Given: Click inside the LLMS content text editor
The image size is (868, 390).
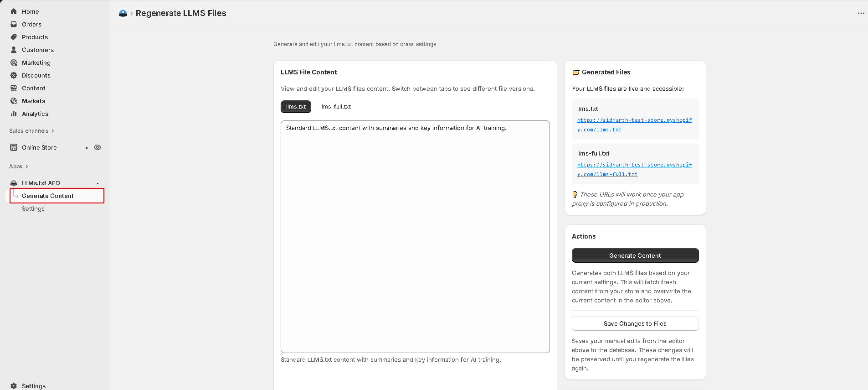Looking at the screenshot, I should pos(415,236).
